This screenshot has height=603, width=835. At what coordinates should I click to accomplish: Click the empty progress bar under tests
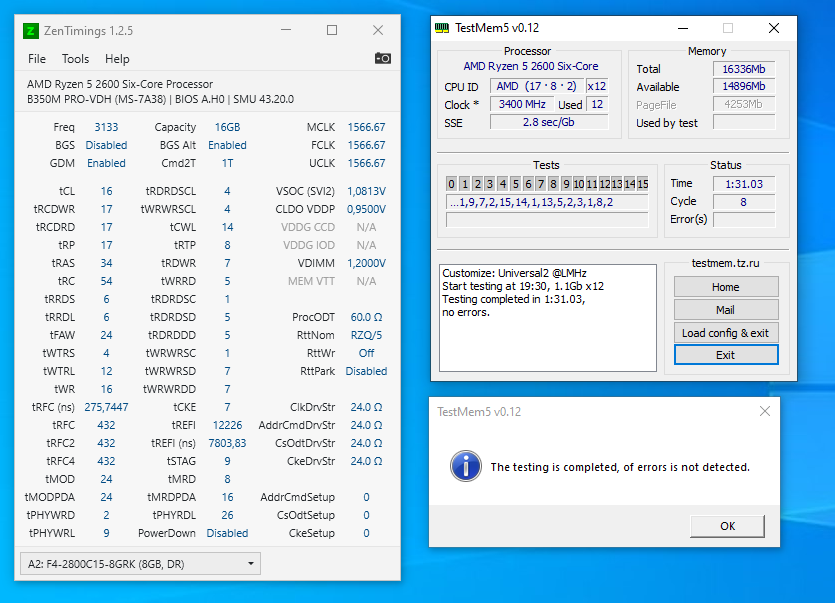tap(547, 219)
